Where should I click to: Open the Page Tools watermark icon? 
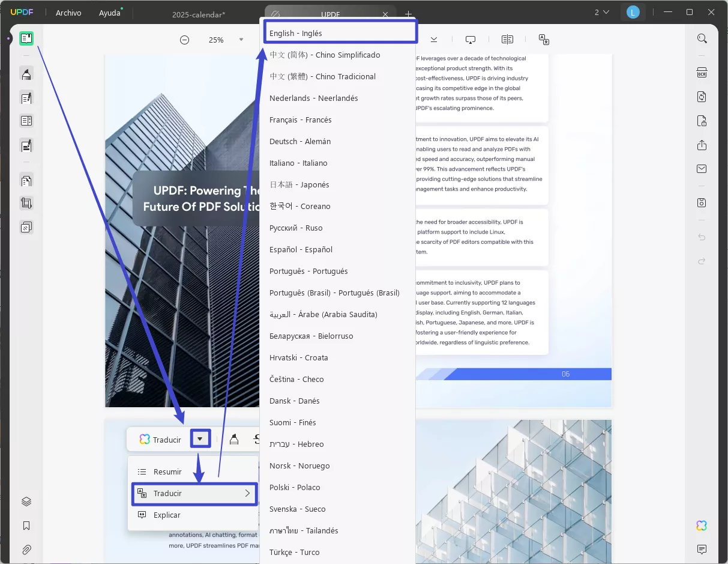(x=26, y=228)
